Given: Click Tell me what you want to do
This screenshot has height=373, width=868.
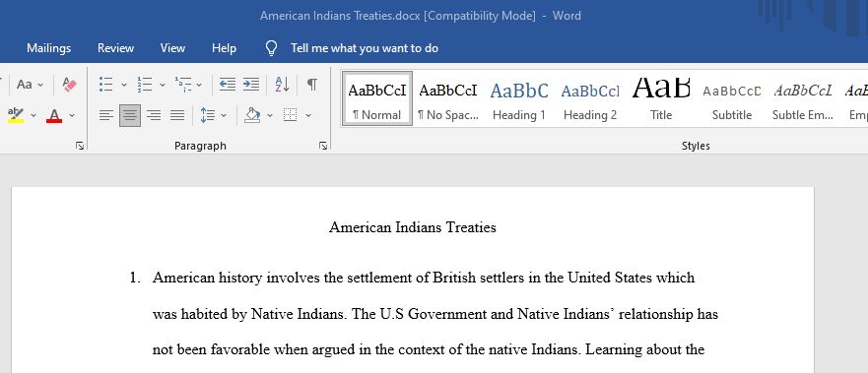Looking at the screenshot, I should pos(365,48).
